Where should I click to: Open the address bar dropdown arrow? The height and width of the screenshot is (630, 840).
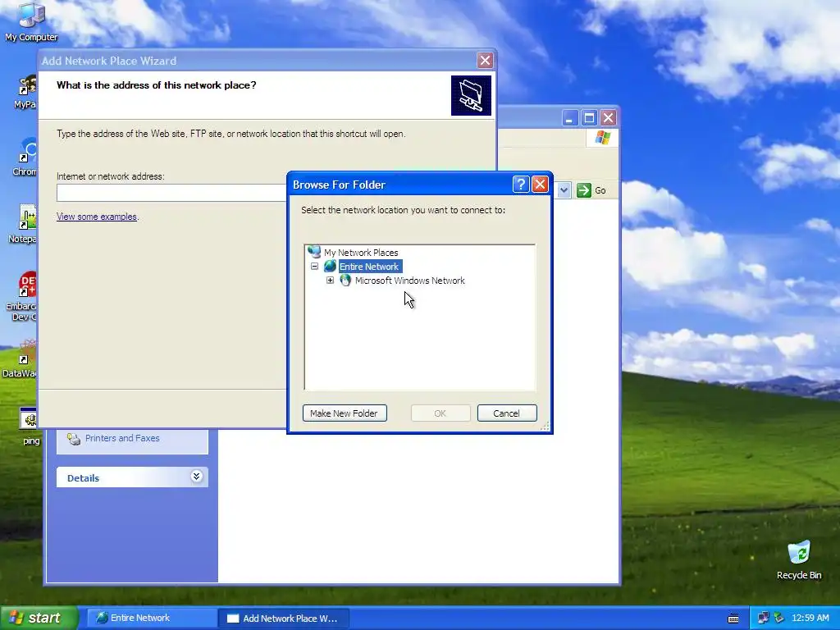[564, 190]
